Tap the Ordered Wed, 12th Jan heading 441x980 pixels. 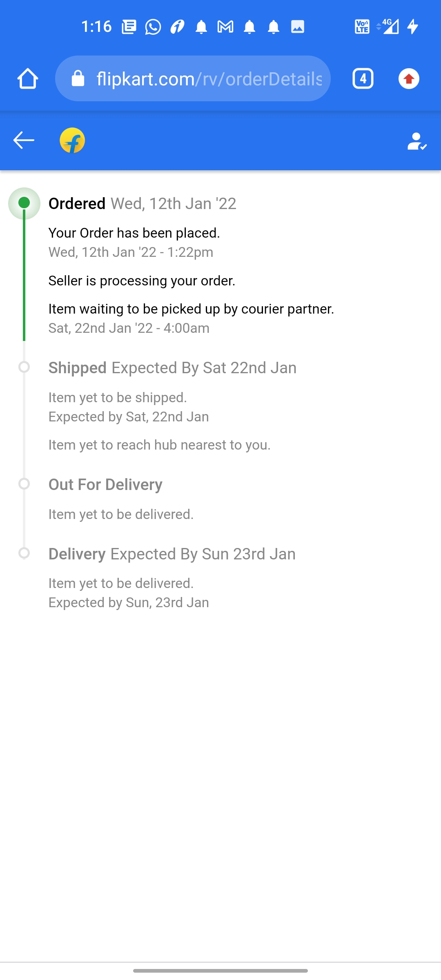(142, 203)
